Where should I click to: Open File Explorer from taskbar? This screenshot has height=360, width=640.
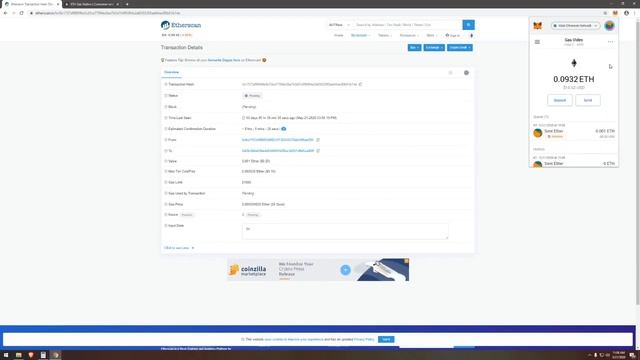(x=18, y=355)
